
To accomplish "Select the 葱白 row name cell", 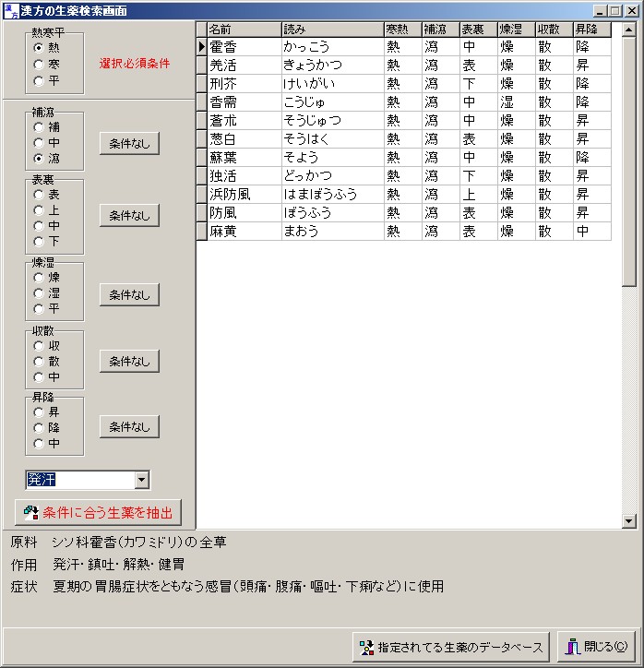I will [244, 139].
